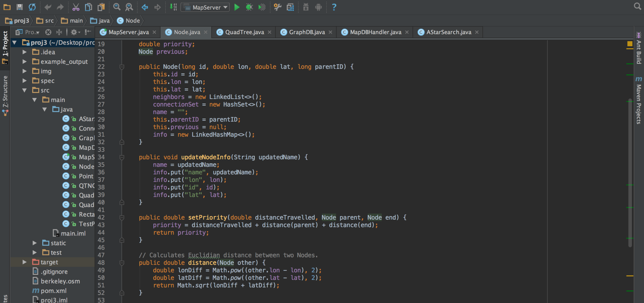644x303 pixels.
Task: Click the editor vertical scrollbar
Action: (x=630, y=172)
